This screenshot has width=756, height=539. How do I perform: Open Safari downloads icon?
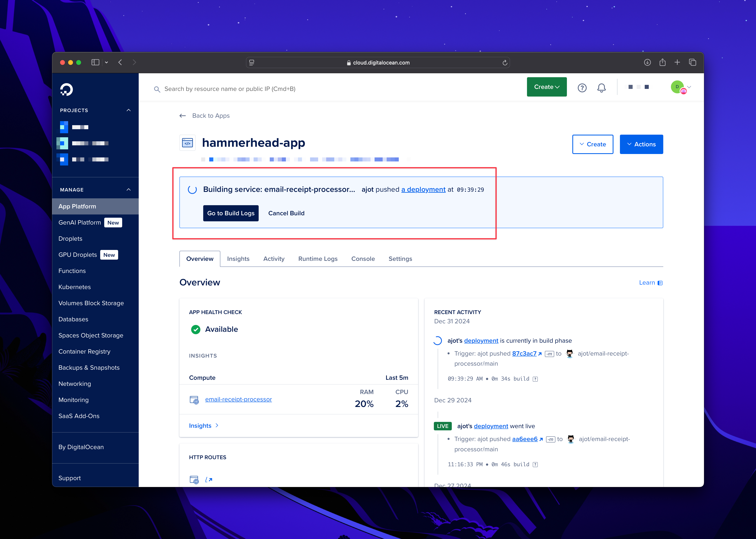pyautogui.click(x=647, y=62)
